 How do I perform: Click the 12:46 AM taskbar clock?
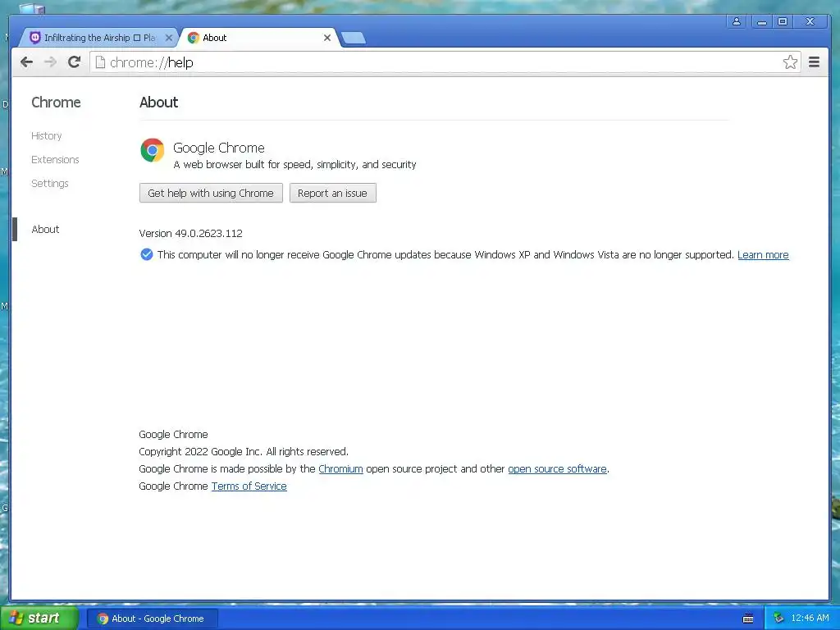click(x=810, y=619)
